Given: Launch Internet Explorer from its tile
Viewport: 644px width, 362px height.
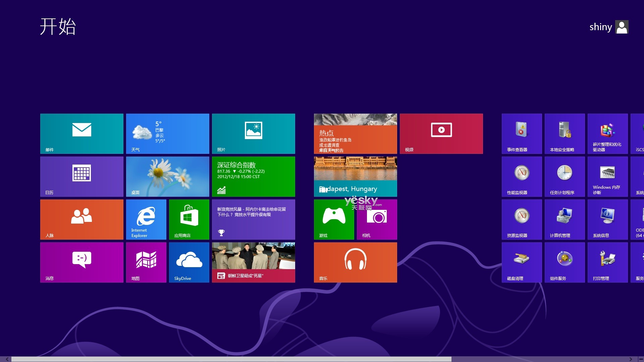Looking at the screenshot, I should click(146, 220).
